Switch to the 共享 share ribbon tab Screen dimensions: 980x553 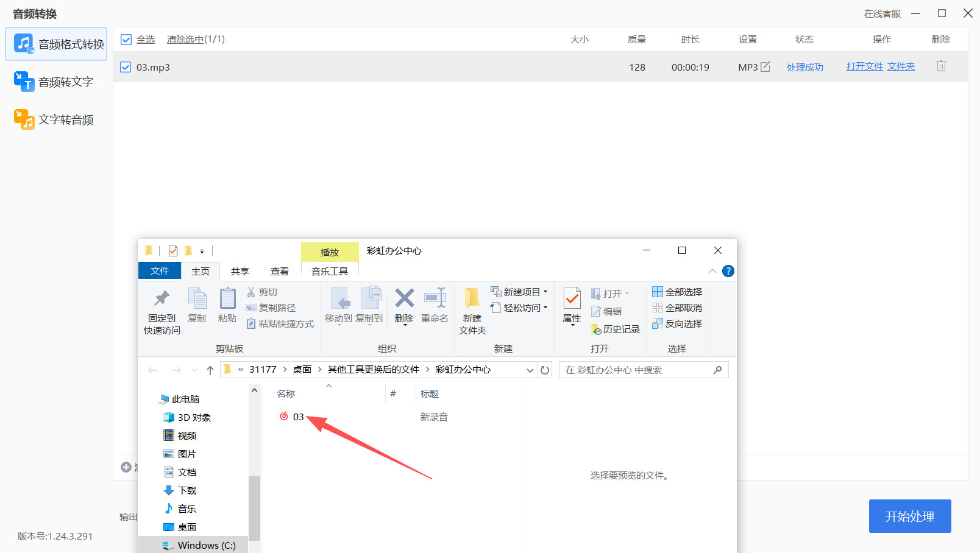pyautogui.click(x=240, y=271)
